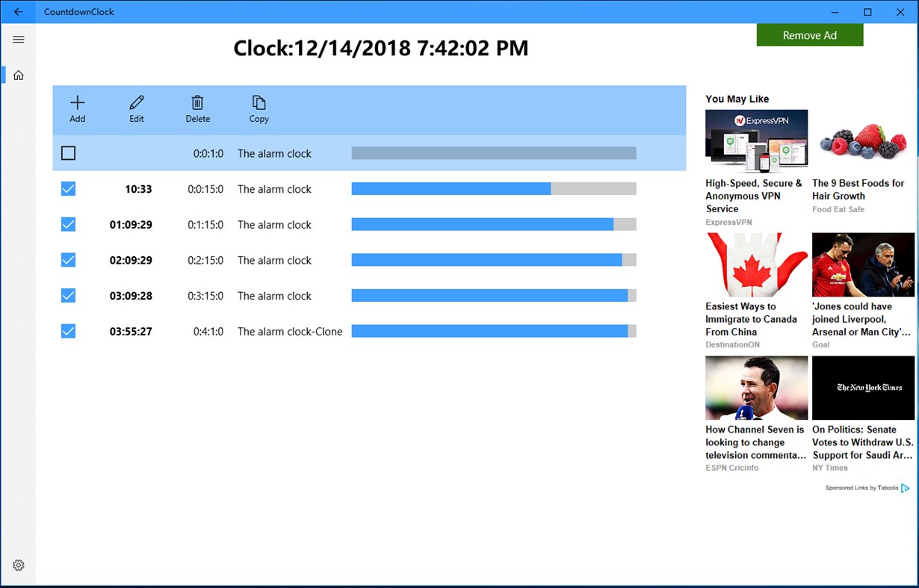Check the top unnamed alarm's checkbox
This screenshot has height=588, width=919.
click(x=68, y=153)
